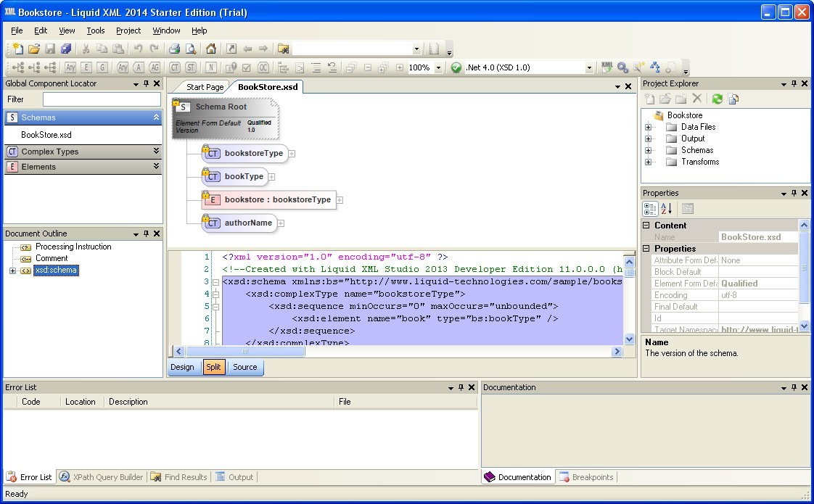Image resolution: width=814 pixels, height=504 pixels.
Task: Expand the Schemas folder in Project Explorer
Action: tap(648, 150)
